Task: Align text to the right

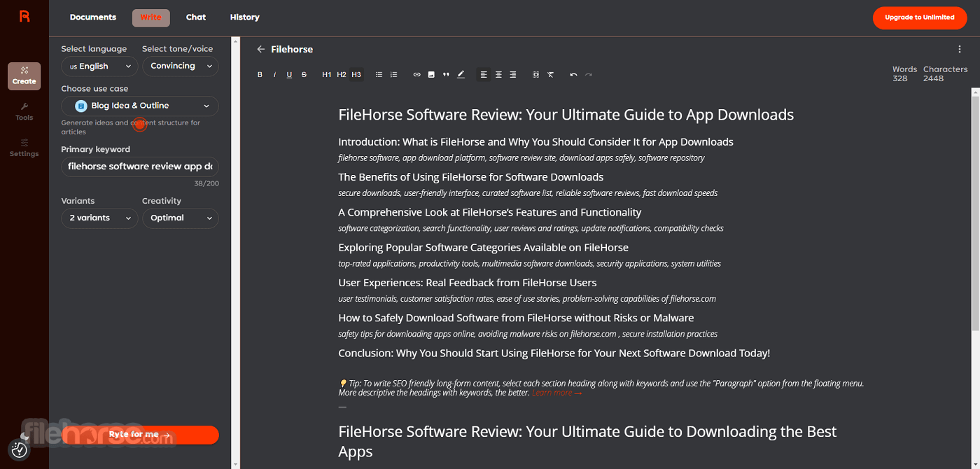Action: tap(513, 75)
